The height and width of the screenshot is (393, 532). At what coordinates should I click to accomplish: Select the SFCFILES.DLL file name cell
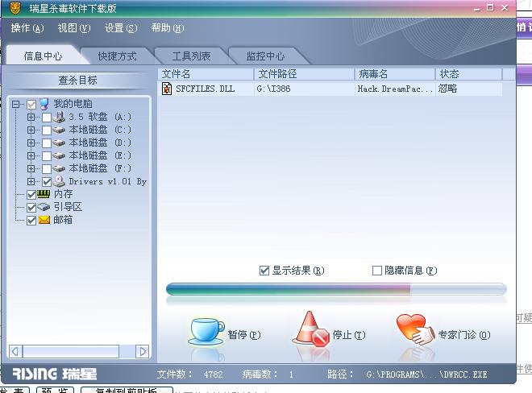pyautogui.click(x=205, y=89)
